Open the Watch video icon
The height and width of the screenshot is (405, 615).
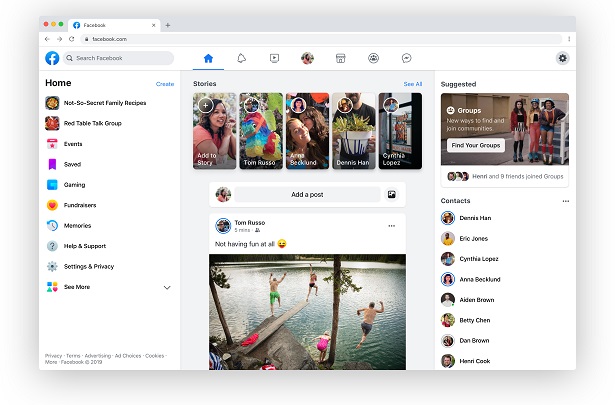[x=274, y=58]
